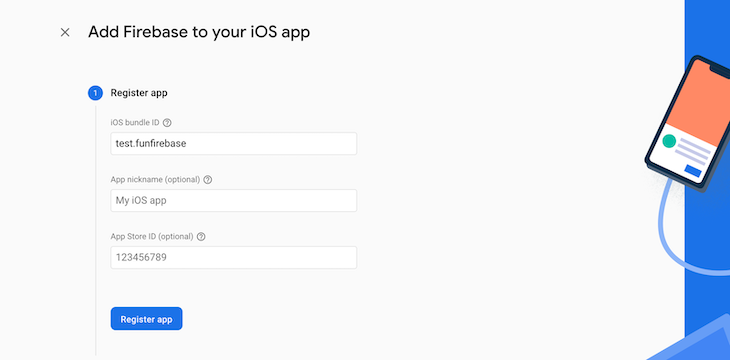The image size is (730, 360).
Task: Close the Add Firebase setup dialog
Action: [x=65, y=32]
